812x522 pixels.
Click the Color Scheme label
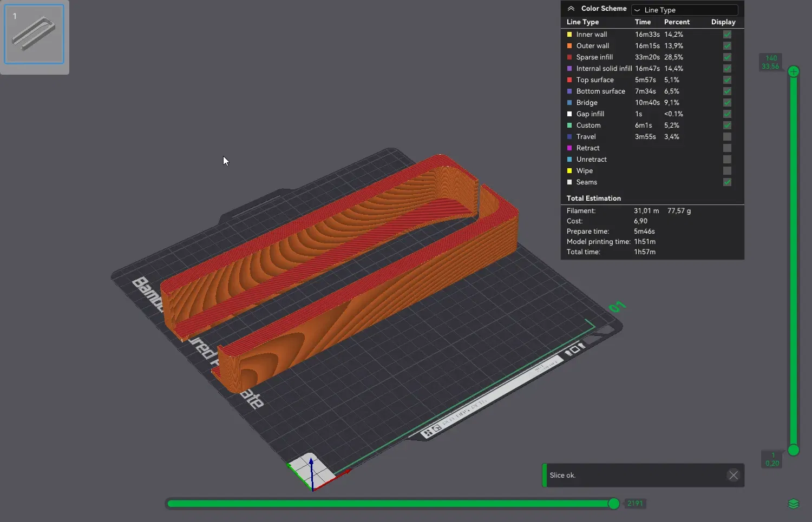[604, 9]
